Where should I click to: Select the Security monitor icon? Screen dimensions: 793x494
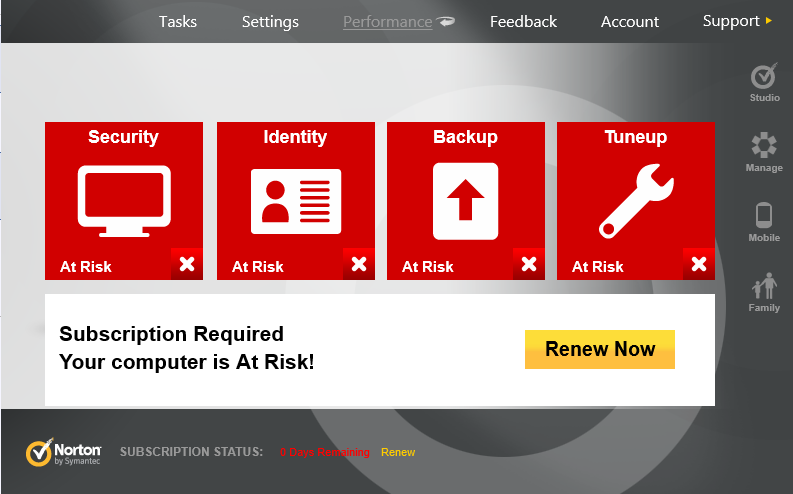(124, 201)
